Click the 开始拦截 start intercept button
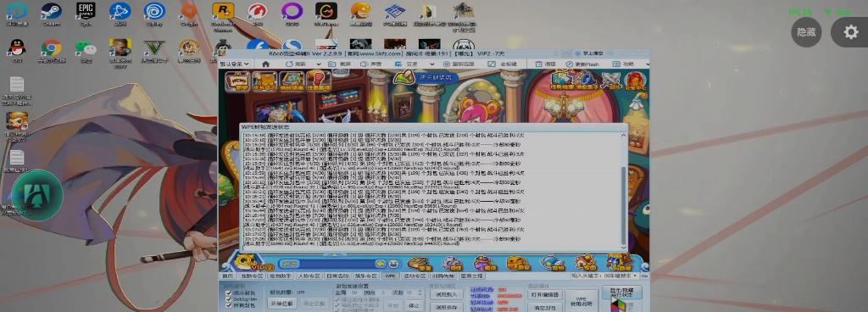 [282, 304]
